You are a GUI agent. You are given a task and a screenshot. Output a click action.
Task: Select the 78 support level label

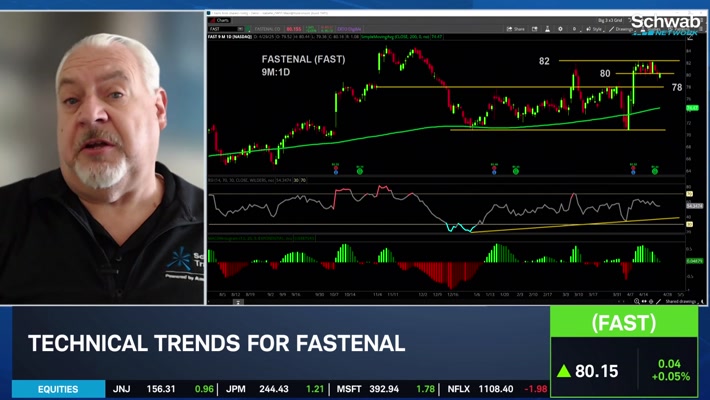[676, 87]
